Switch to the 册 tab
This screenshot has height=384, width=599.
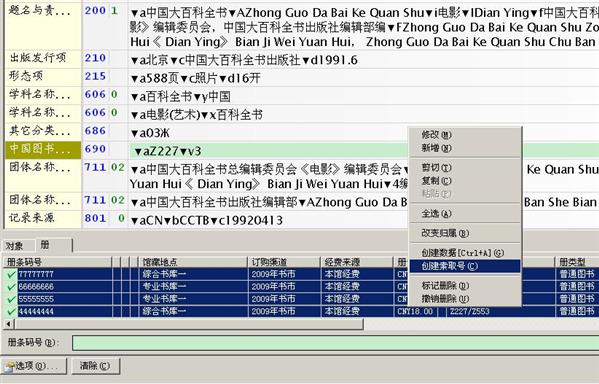(54, 245)
